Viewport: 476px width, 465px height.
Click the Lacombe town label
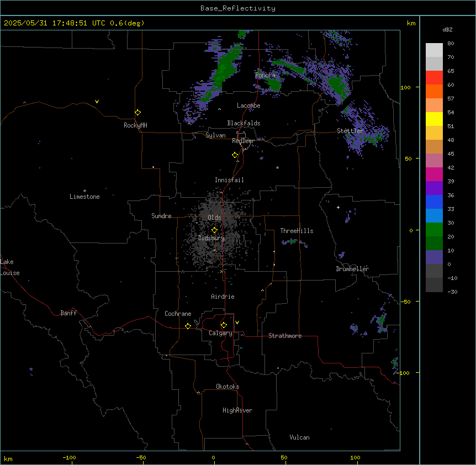pyautogui.click(x=248, y=105)
